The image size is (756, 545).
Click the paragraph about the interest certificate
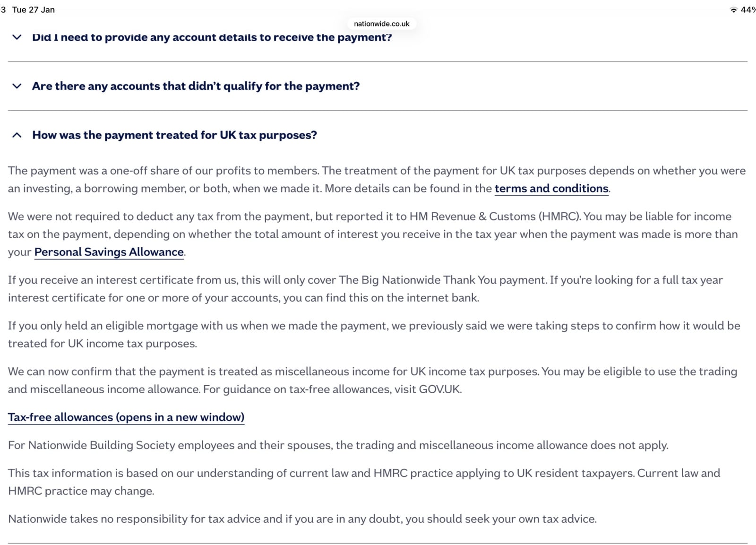[x=365, y=289]
